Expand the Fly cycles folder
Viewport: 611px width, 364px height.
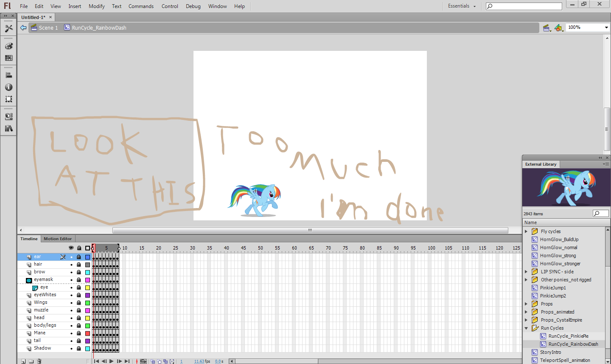526,231
